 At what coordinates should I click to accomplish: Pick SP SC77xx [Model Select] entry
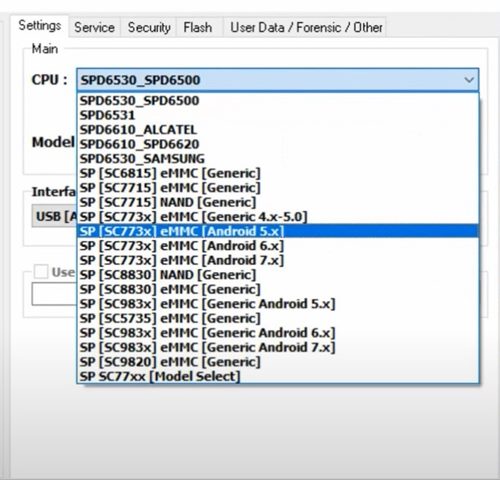click(x=278, y=376)
